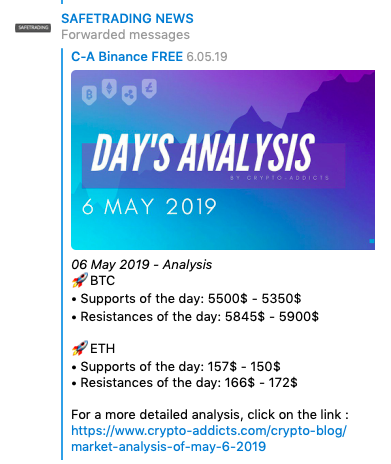Click the Litecoin shield icon in banner

click(149, 88)
